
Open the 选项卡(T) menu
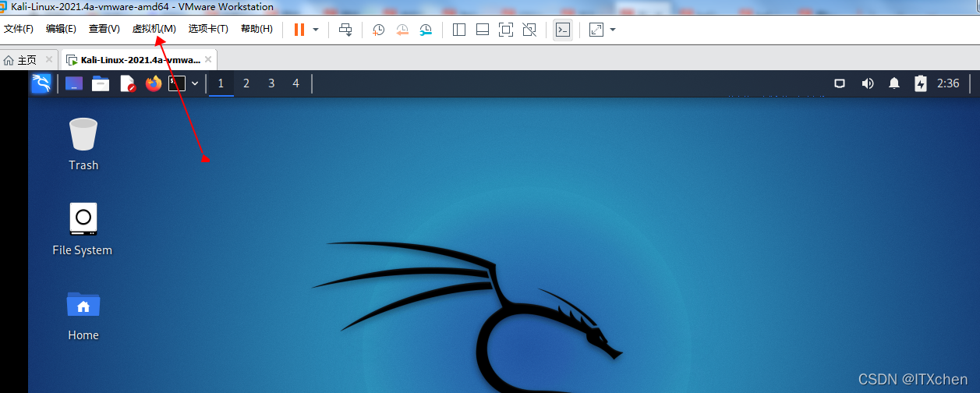(x=208, y=29)
